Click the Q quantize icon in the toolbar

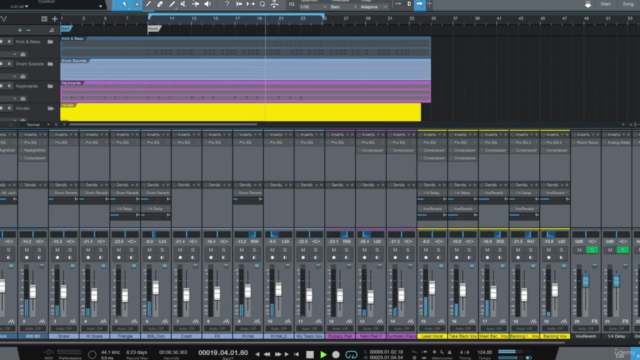tap(262, 4)
